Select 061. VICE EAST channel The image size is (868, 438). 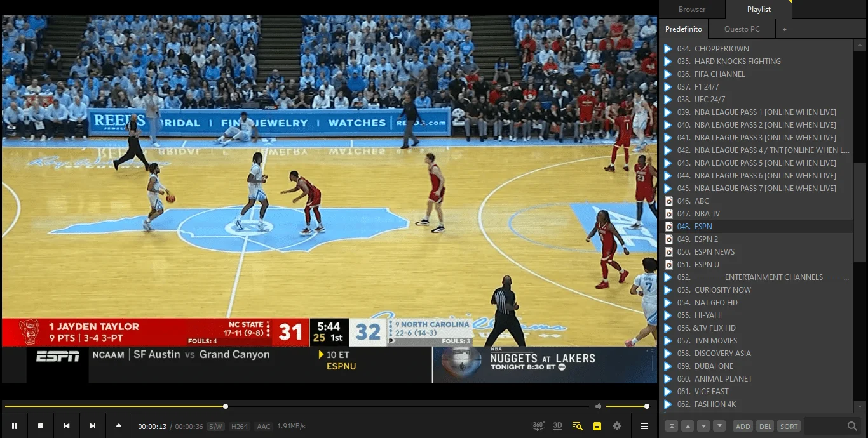[756, 392]
